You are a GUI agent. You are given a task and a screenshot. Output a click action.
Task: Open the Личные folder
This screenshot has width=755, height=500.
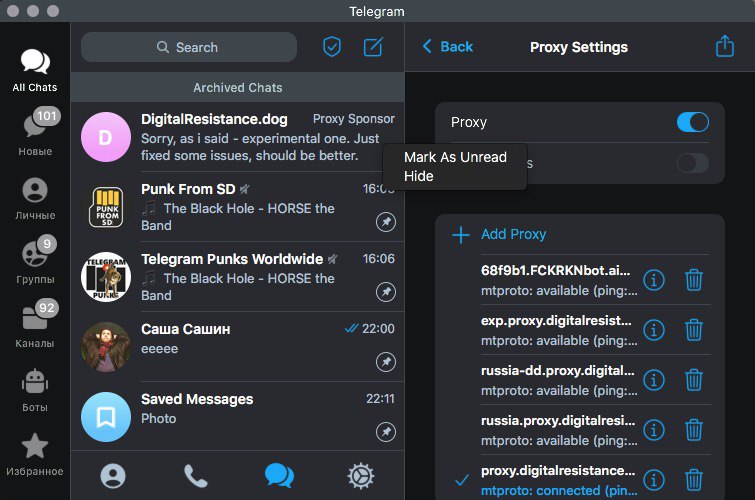point(35,198)
